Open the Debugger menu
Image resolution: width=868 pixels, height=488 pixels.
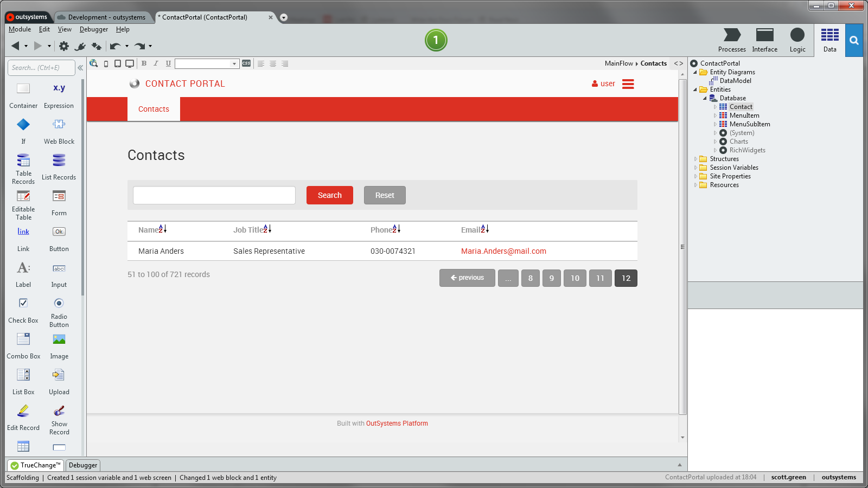click(94, 29)
